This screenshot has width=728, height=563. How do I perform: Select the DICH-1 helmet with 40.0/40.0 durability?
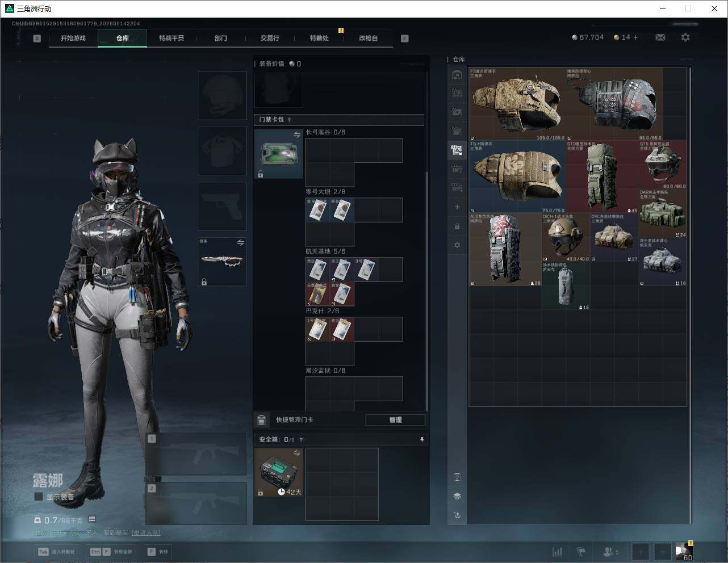(566, 238)
